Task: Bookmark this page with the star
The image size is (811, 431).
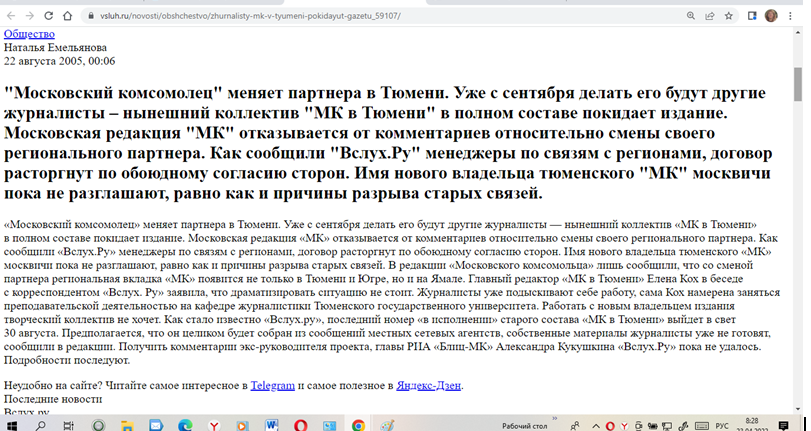Action: [729, 16]
